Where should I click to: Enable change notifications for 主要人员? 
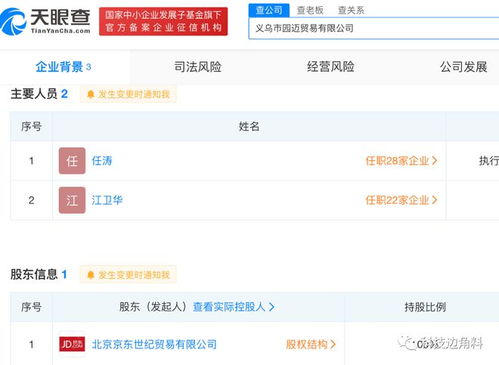[128, 94]
